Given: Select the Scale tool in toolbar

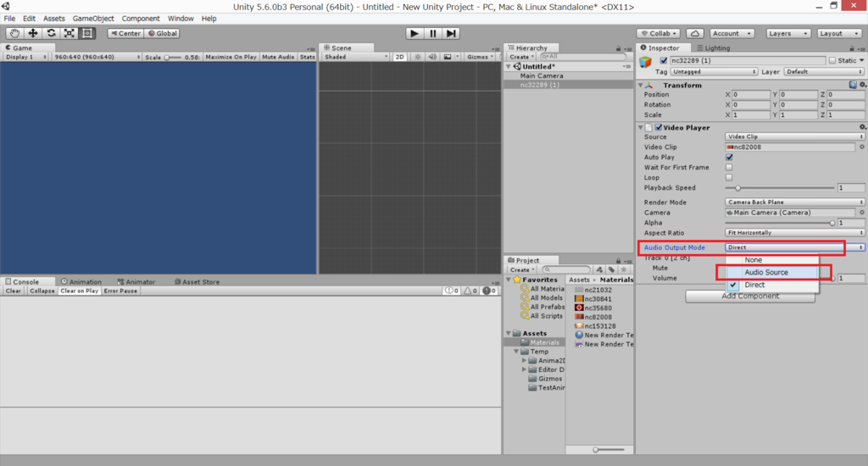Looking at the screenshot, I should tap(70, 33).
